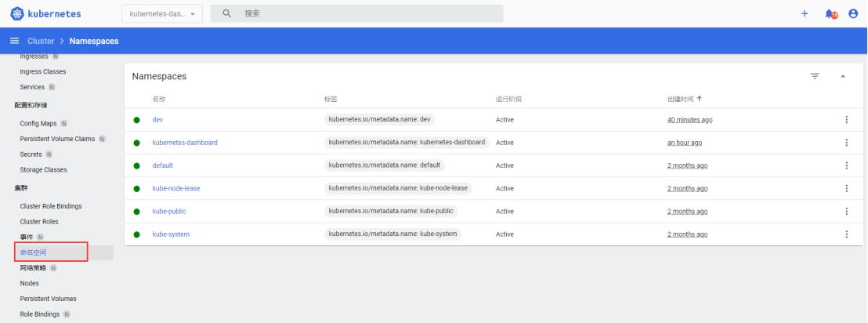Image resolution: width=868 pixels, height=323 pixels.
Task: Click Active status in dev row
Action: click(x=505, y=120)
